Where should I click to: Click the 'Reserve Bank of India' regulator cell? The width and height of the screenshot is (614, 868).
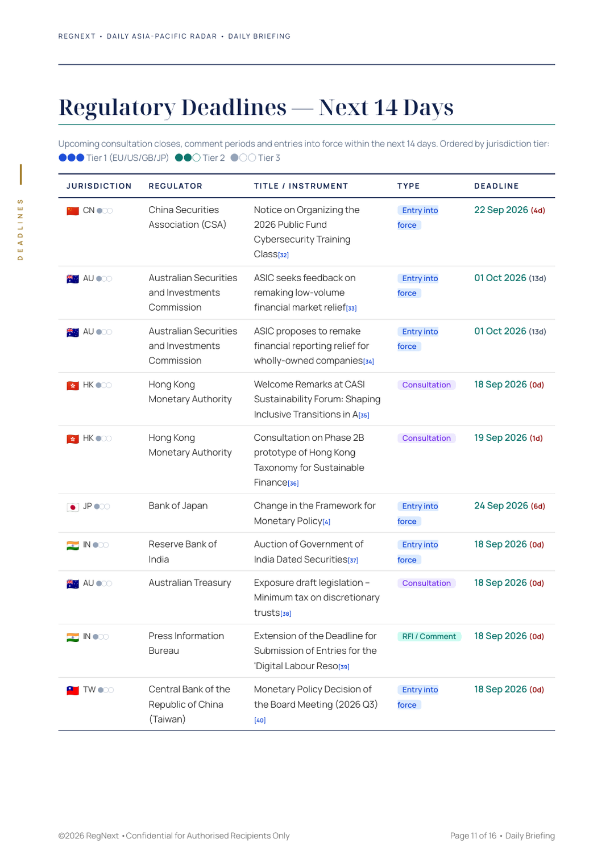[x=182, y=552]
